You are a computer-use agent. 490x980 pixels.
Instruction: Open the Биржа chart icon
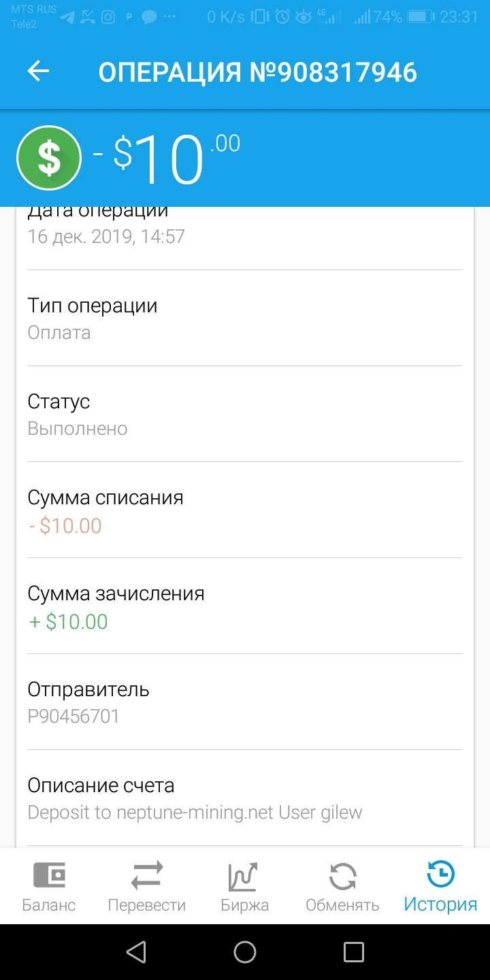tap(243, 876)
